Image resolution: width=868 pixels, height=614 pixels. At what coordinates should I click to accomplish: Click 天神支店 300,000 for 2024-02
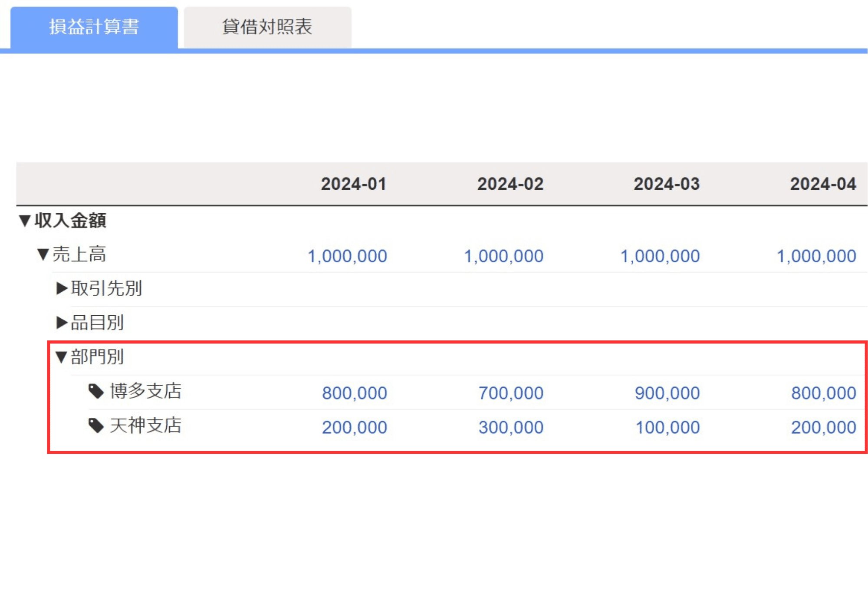point(511,427)
